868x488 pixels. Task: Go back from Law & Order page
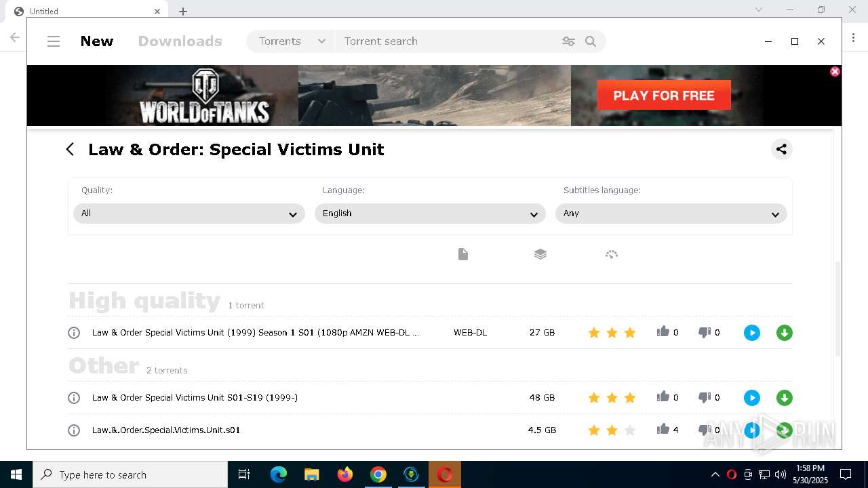click(x=70, y=149)
